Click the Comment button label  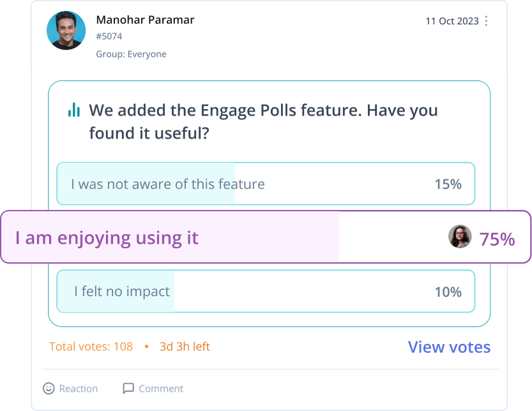tap(161, 389)
